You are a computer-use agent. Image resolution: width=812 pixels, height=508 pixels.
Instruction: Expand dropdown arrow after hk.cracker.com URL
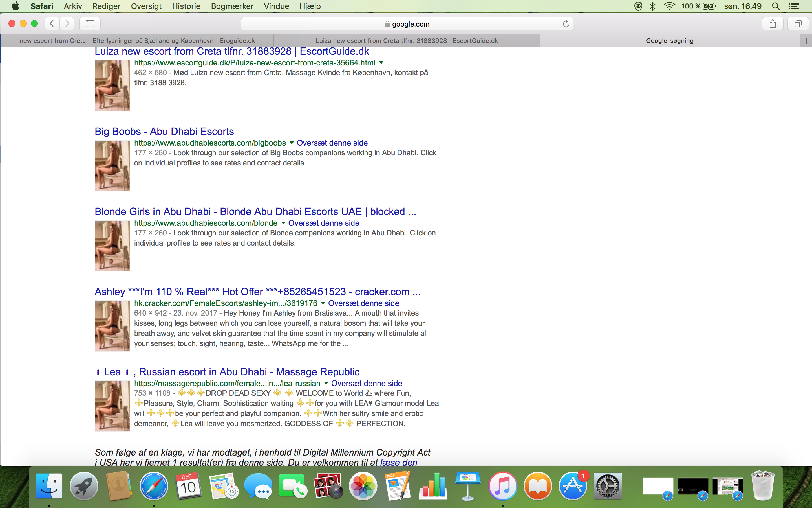point(323,303)
